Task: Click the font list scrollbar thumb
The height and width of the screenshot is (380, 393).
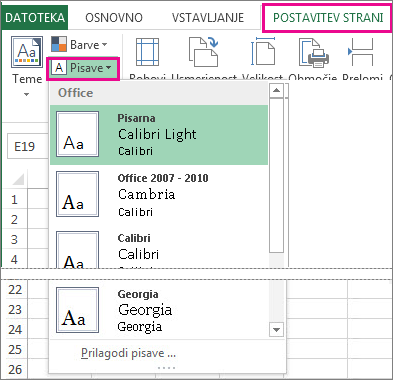Action: (276, 175)
